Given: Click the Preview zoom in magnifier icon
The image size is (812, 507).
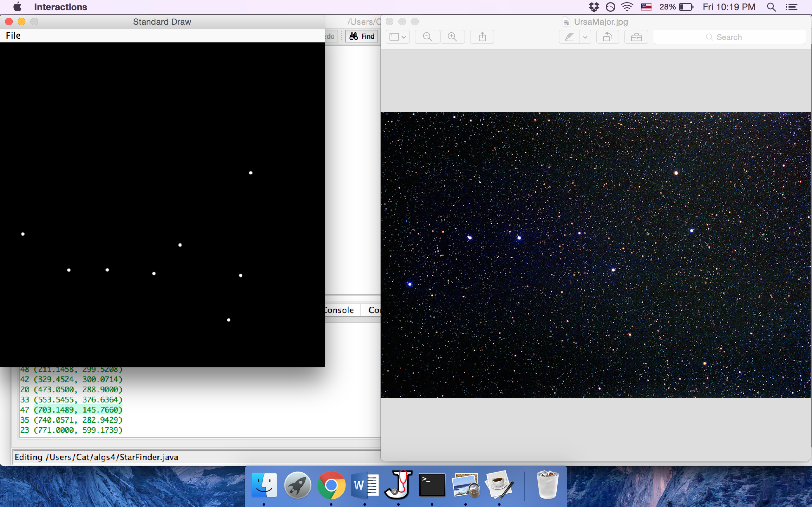Looking at the screenshot, I should [x=452, y=37].
